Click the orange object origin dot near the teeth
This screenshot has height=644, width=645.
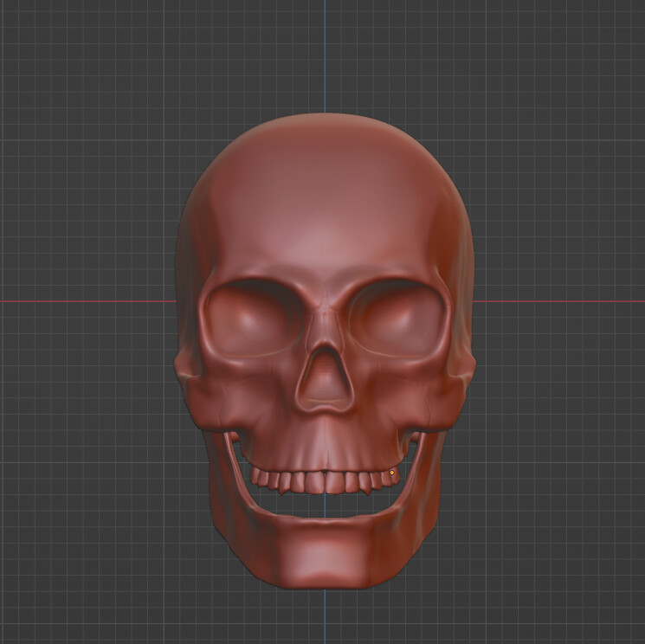click(392, 473)
